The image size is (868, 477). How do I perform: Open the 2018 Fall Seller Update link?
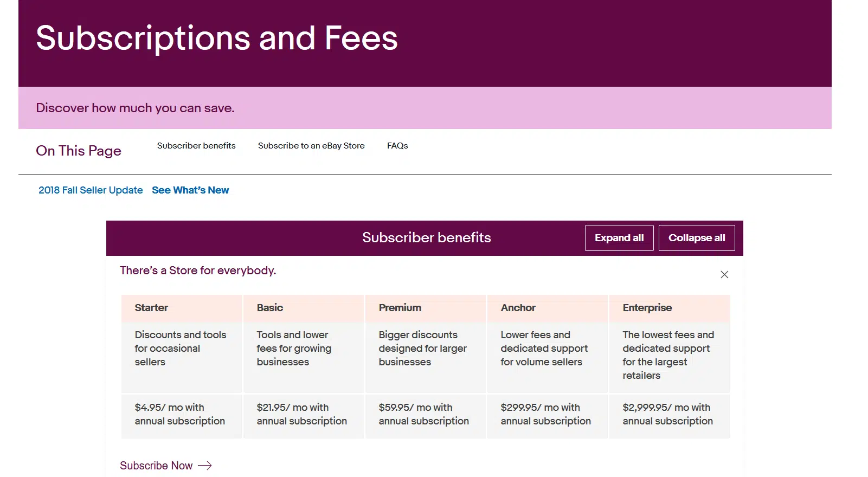(x=91, y=190)
